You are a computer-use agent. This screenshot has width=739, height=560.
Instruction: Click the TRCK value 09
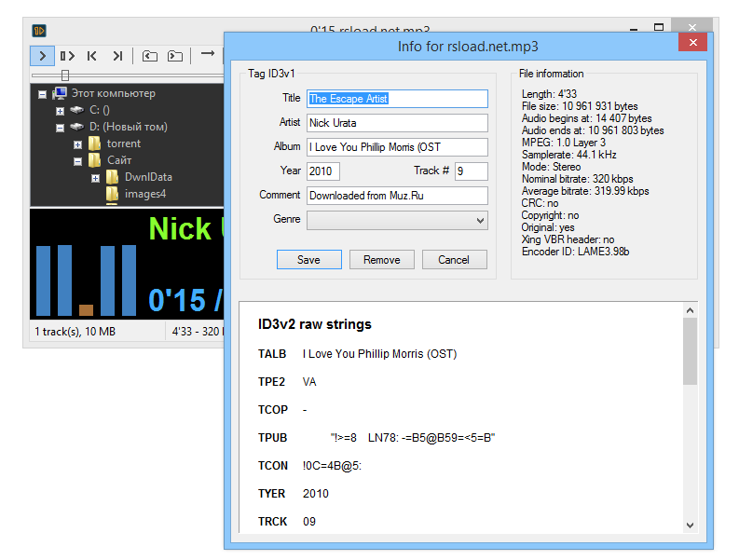[x=309, y=522]
